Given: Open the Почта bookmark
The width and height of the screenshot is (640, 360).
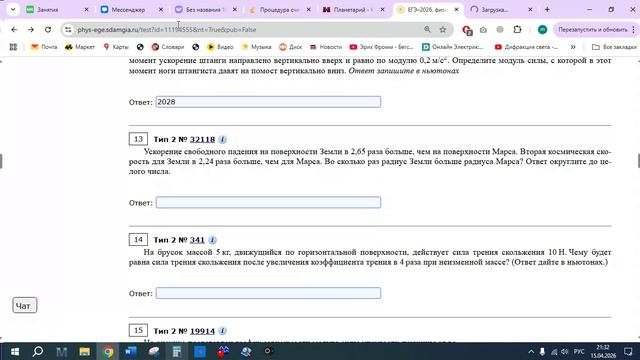Looking at the screenshot, I should (44, 47).
